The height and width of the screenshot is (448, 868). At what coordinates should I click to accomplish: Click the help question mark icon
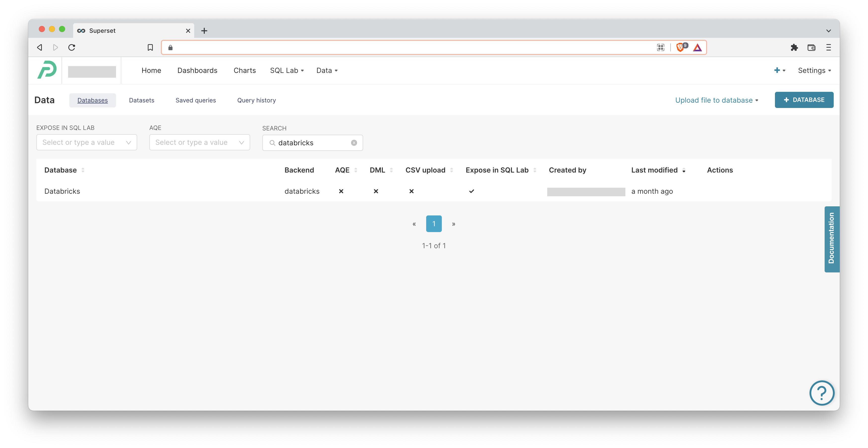coord(822,393)
